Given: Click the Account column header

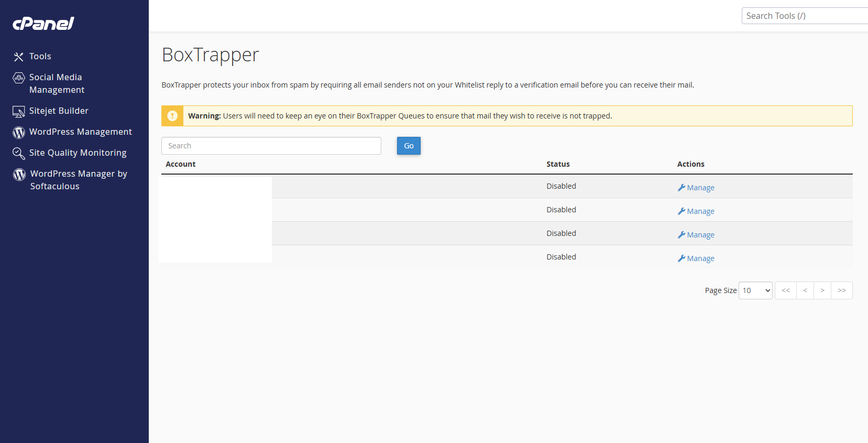Looking at the screenshot, I should 181,164.
